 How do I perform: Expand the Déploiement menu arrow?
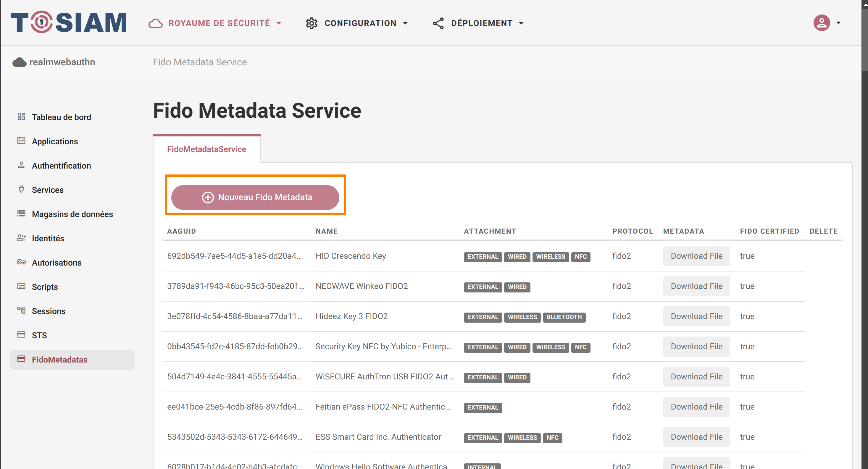pos(521,23)
